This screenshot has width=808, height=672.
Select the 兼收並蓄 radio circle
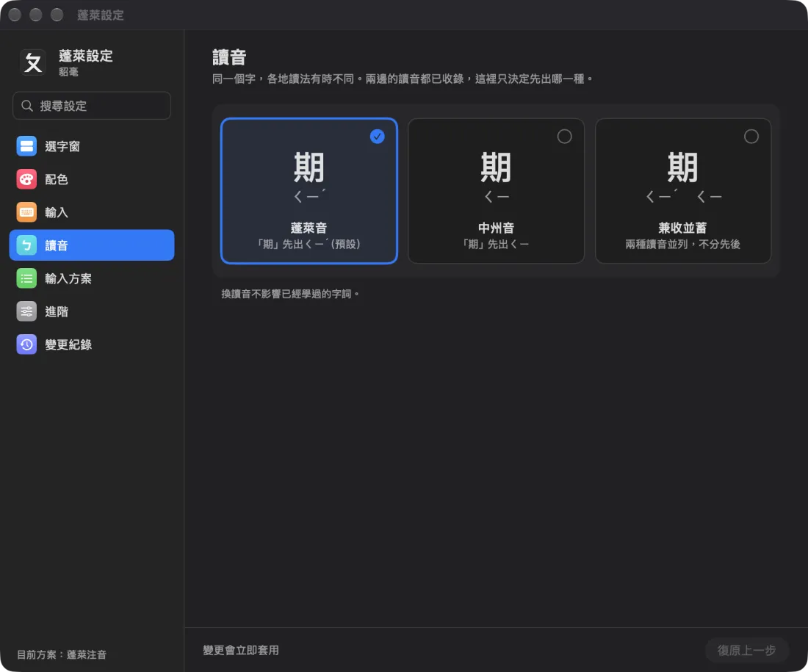[751, 137]
